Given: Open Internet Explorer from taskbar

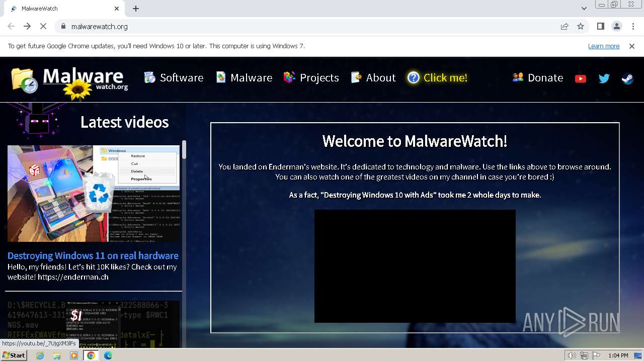Looking at the screenshot, I should [40, 355].
